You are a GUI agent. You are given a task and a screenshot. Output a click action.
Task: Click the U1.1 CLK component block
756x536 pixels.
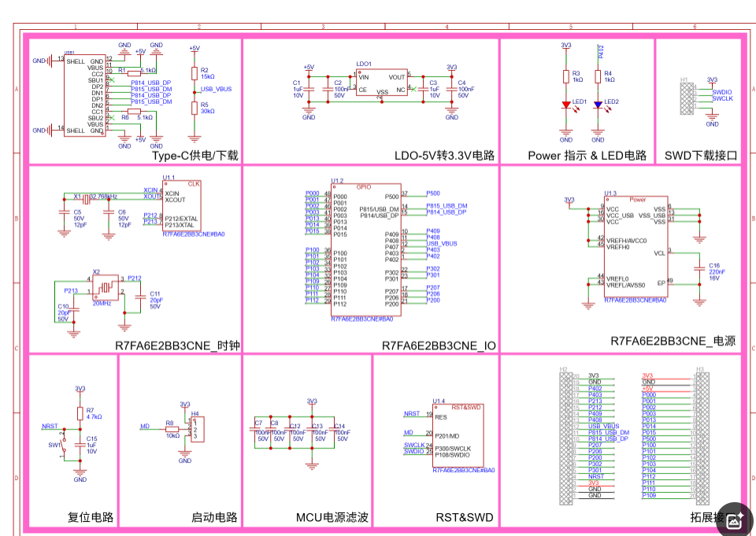[x=182, y=205]
